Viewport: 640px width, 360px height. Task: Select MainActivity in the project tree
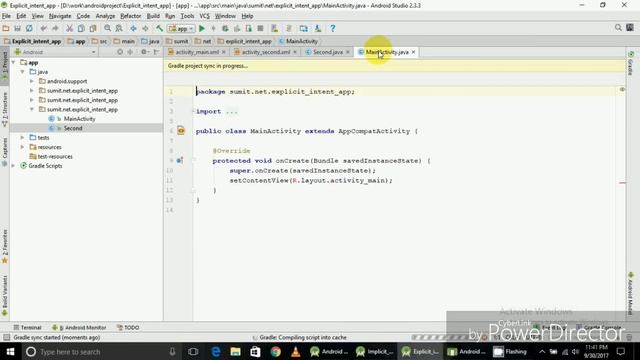(79, 119)
